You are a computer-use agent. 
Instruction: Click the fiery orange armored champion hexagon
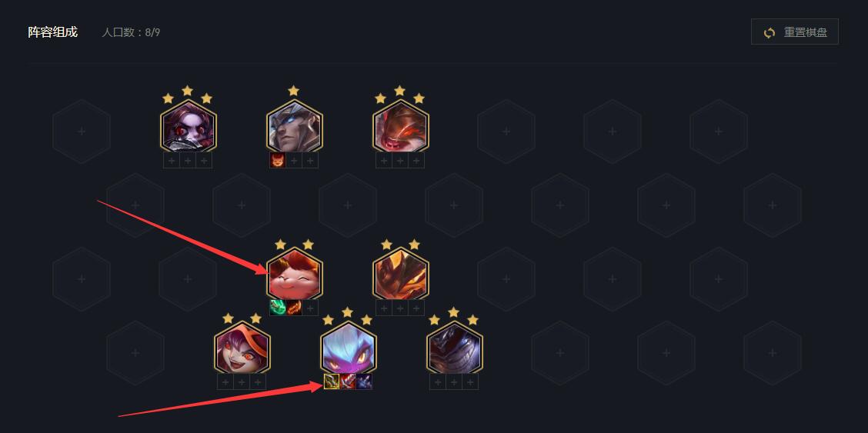tap(401, 275)
